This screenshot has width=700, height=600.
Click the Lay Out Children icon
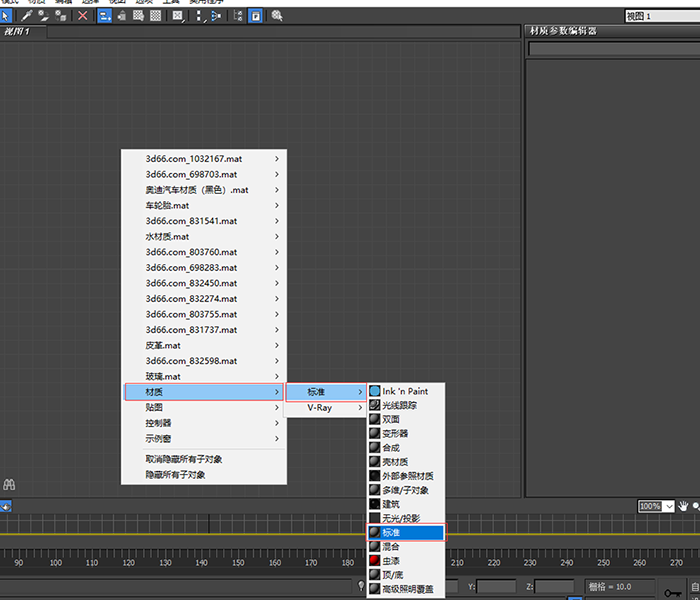click(216, 16)
